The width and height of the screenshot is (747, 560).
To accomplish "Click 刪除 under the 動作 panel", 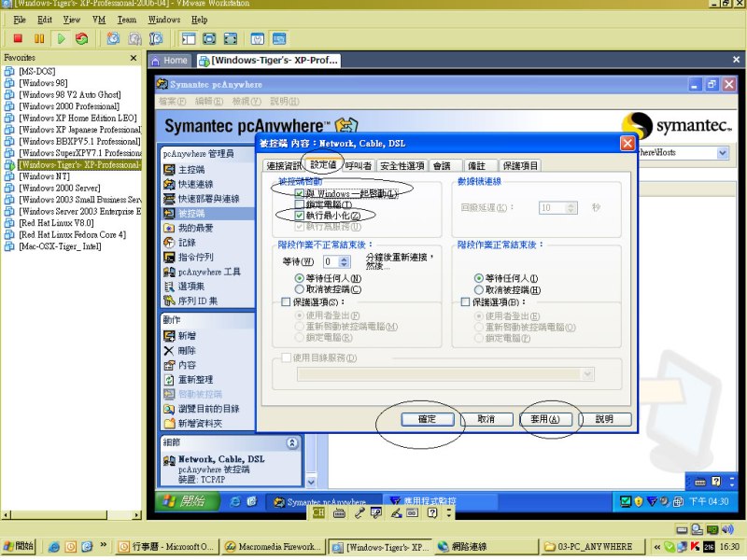I will coord(187,351).
